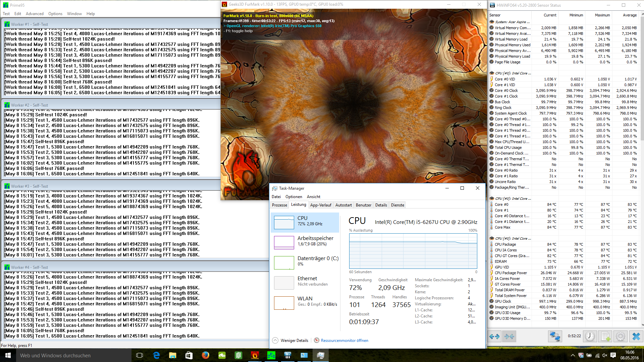Switch to Benutzer tab
Image resolution: width=644 pixels, height=362 pixels.
[x=364, y=205]
